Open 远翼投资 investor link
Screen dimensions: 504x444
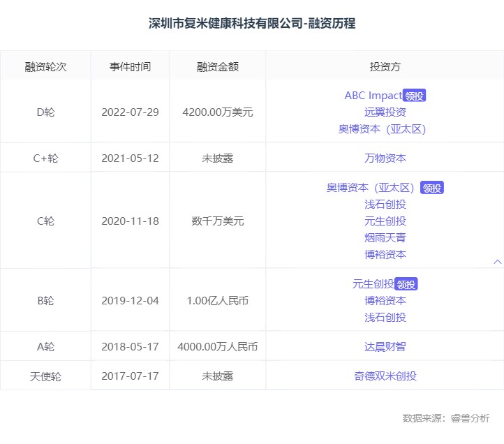coord(385,112)
